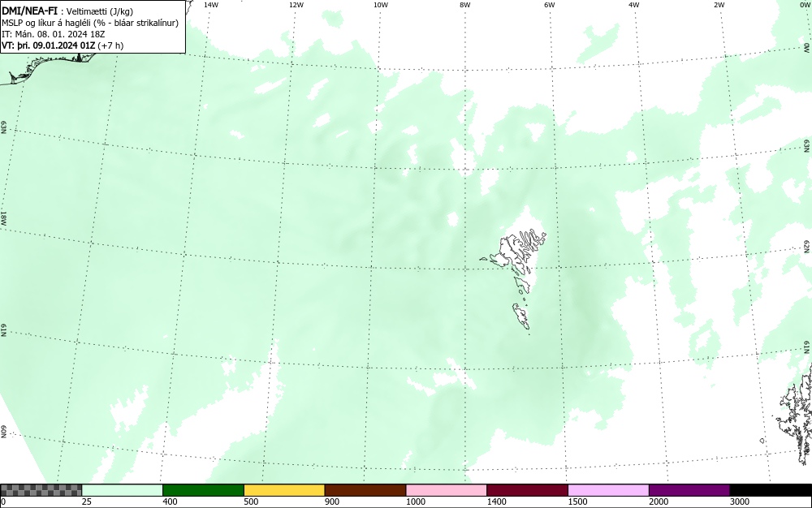Click the "25" legend value
The image size is (812, 508).
(87, 502)
